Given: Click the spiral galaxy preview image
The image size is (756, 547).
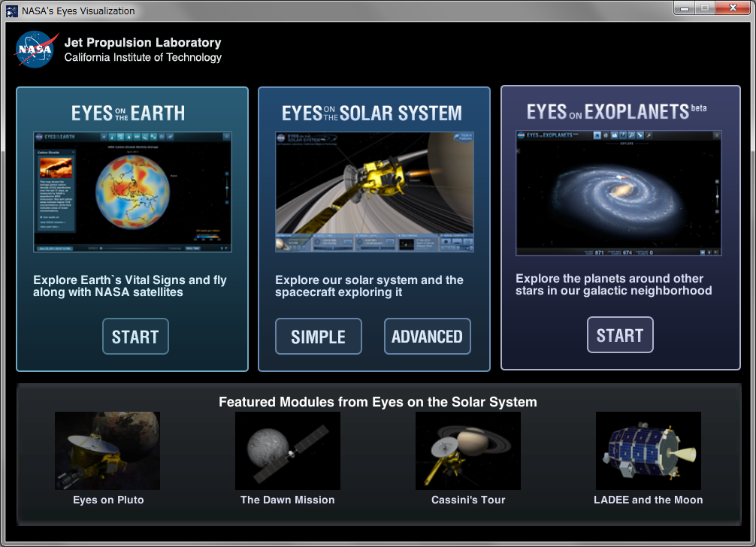Looking at the screenshot, I should coord(618,190).
